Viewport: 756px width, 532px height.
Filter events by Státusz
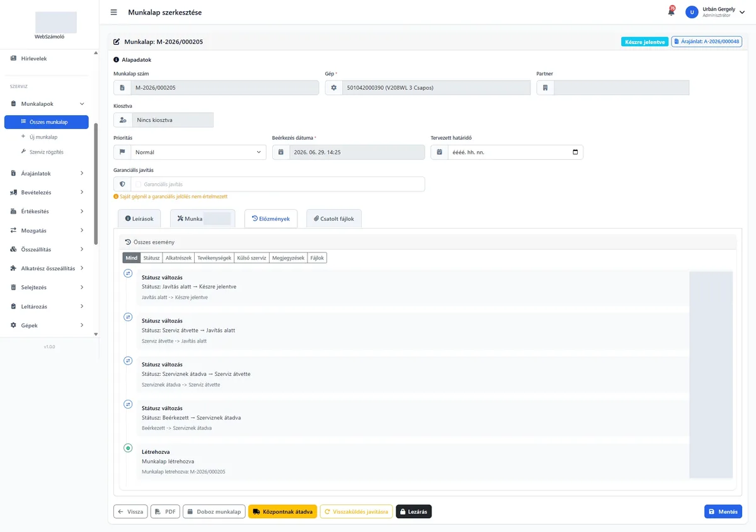click(x=151, y=258)
